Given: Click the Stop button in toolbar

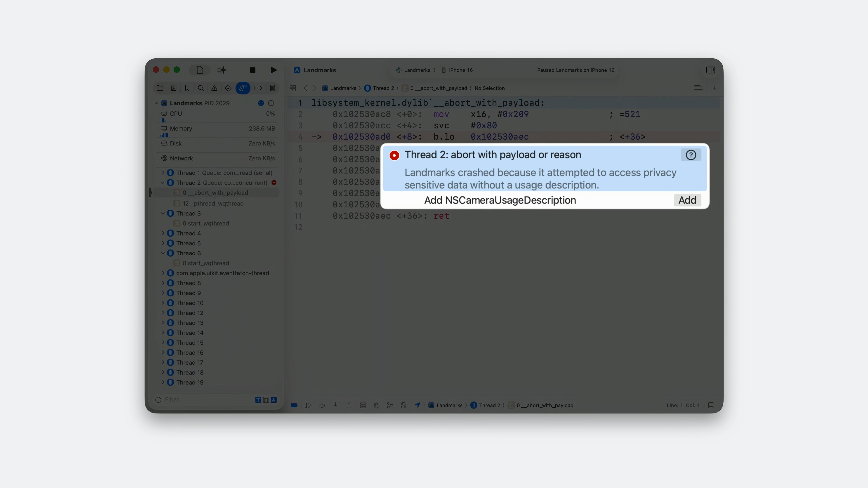Looking at the screenshot, I should pos(252,70).
